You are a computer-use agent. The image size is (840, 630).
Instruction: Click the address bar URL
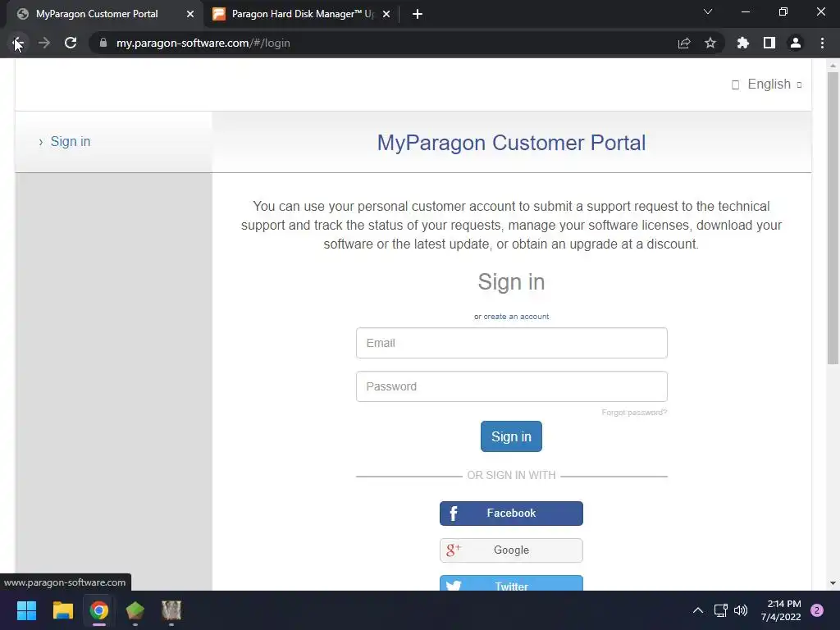203,43
